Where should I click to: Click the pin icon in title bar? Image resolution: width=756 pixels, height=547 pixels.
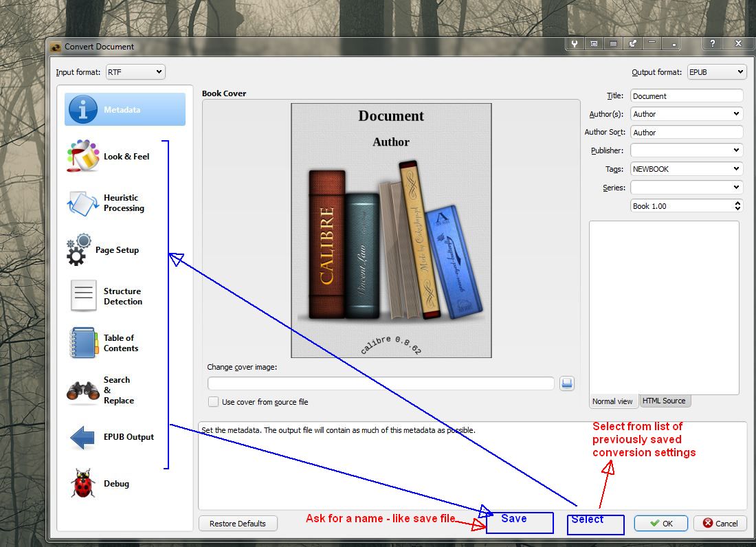pyautogui.click(x=632, y=43)
